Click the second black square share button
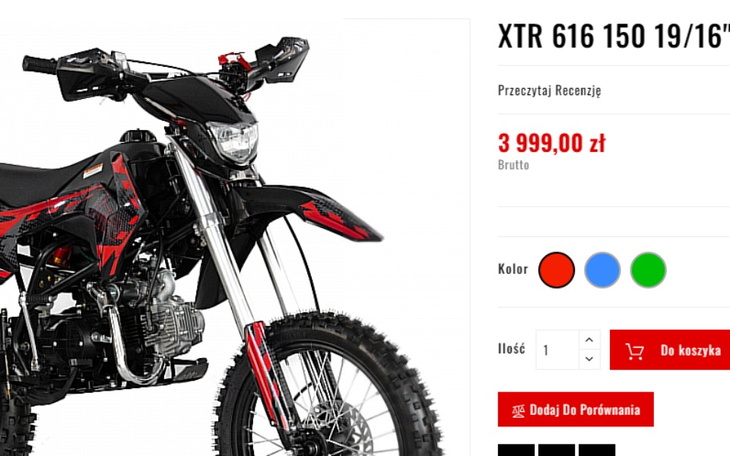 pos(556,450)
